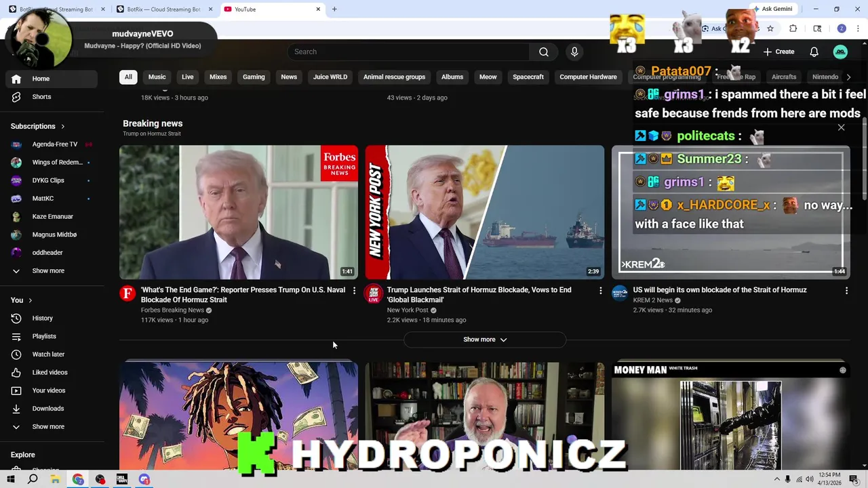Show hidden system tray icons

point(776,479)
